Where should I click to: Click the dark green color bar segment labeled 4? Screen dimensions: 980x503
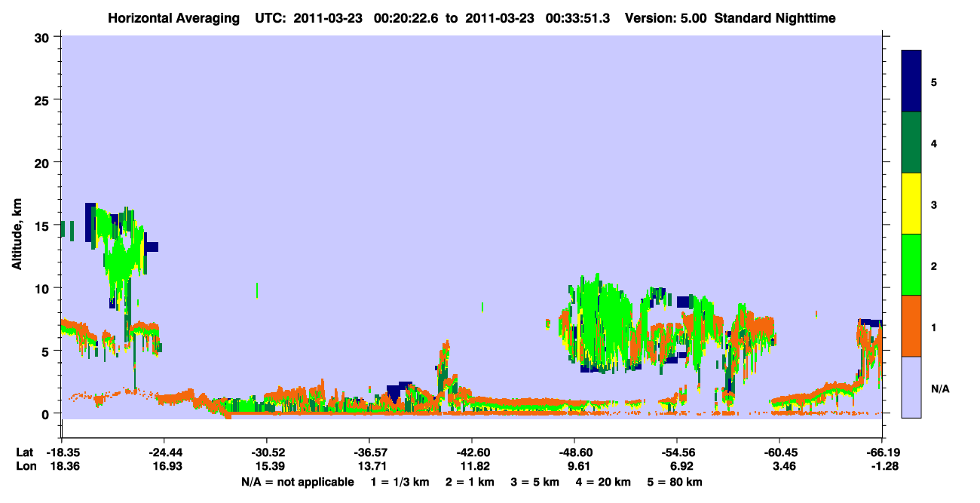pyautogui.click(x=911, y=143)
